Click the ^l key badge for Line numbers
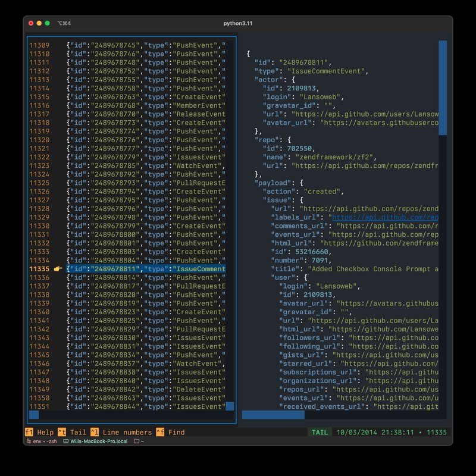This screenshot has height=476, width=476. pos(95,433)
